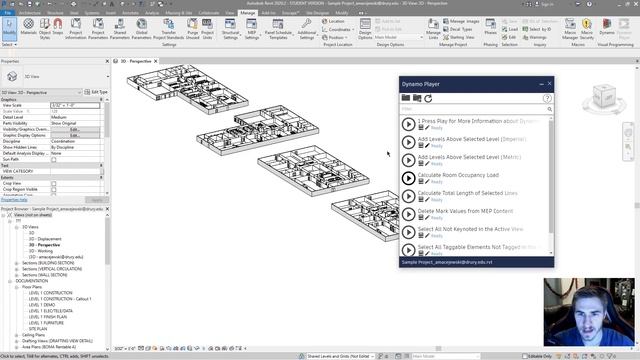Open Global Parameters
This screenshot has height=360, width=640.
141,29
